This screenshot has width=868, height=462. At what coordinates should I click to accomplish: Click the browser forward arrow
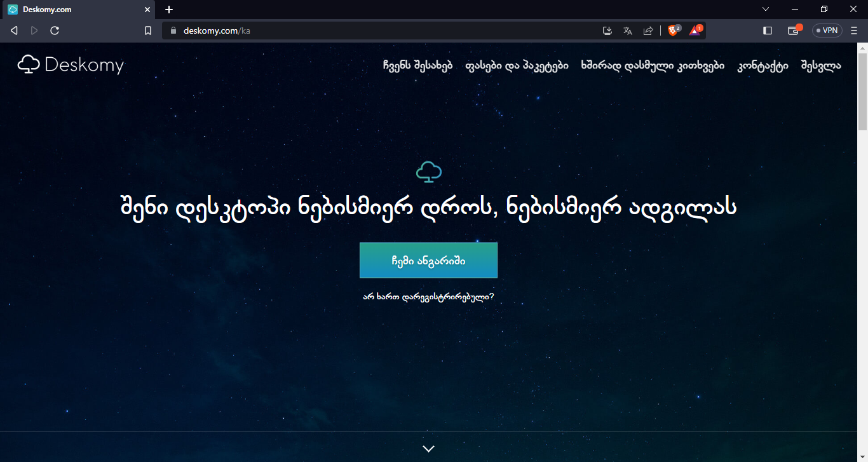(34, 31)
